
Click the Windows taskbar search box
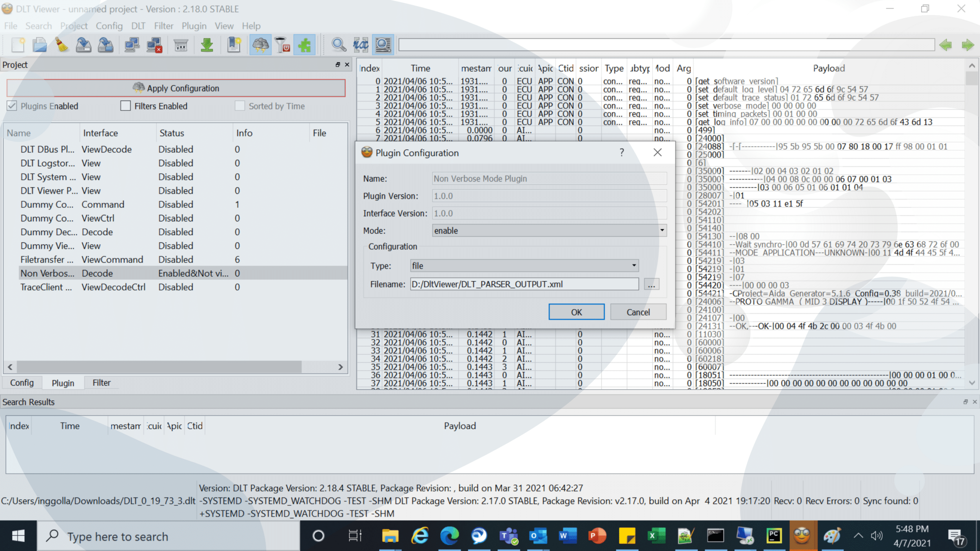[168, 536]
